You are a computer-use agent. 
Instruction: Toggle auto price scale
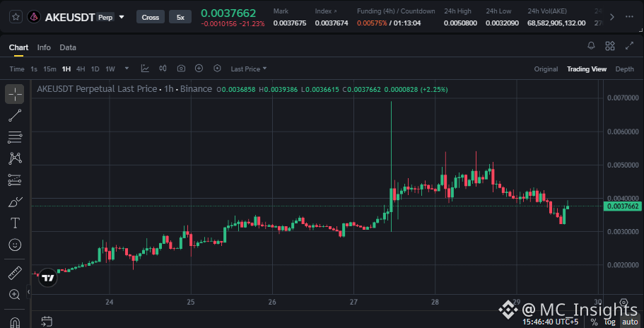(629, 322)
